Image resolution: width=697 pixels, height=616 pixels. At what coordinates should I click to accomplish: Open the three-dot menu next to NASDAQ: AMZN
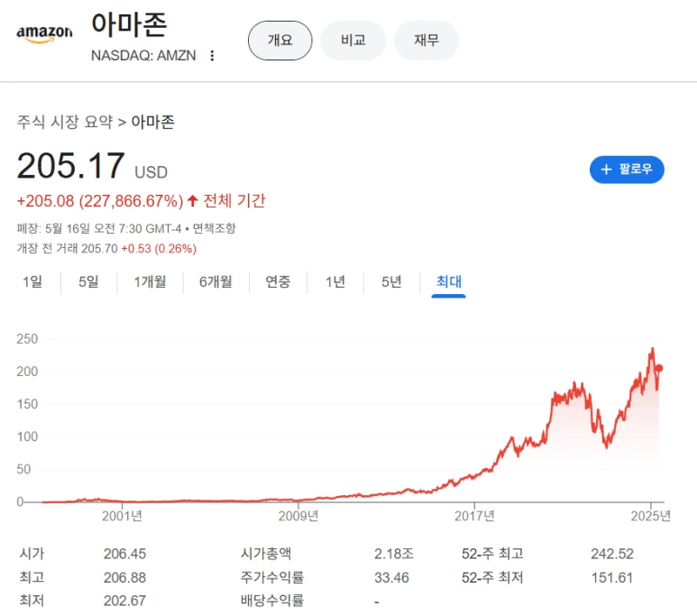coord(212,56)
